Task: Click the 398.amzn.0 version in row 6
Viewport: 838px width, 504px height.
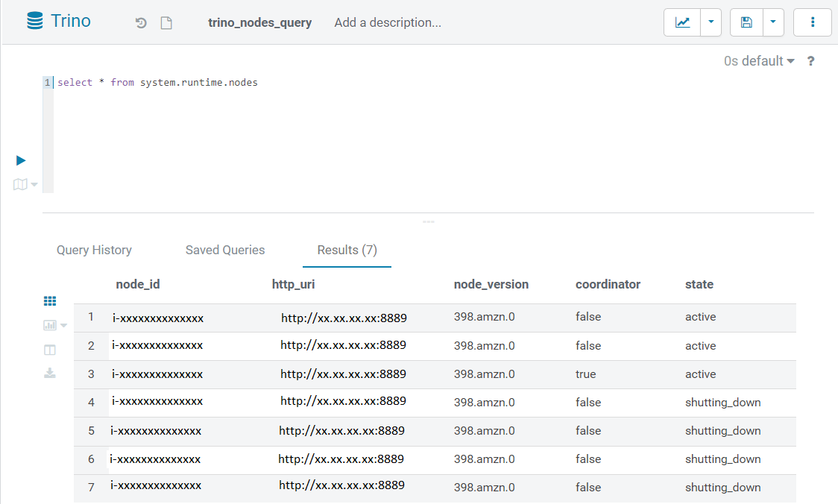Action: [x=484, y=459]
